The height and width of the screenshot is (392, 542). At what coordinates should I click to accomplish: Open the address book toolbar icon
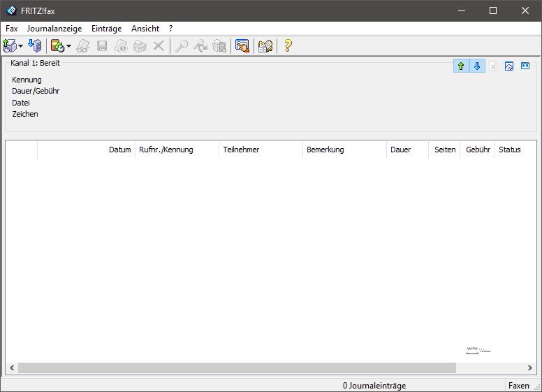coord(265,46)
